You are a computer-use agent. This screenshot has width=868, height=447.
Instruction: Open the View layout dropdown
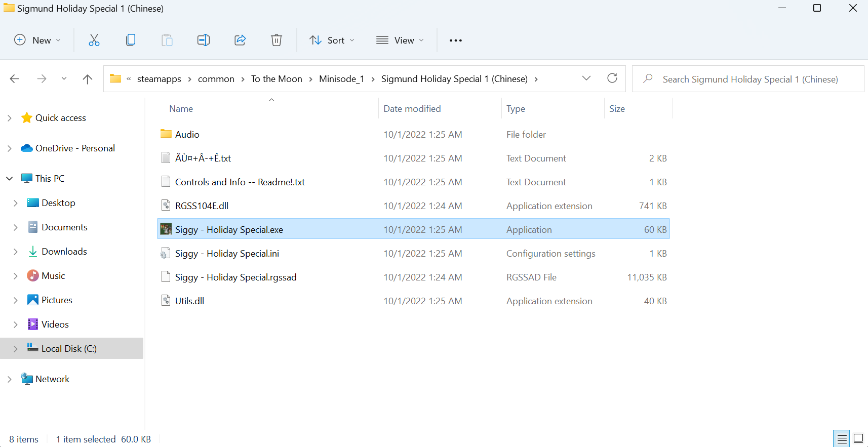(400, 40)
